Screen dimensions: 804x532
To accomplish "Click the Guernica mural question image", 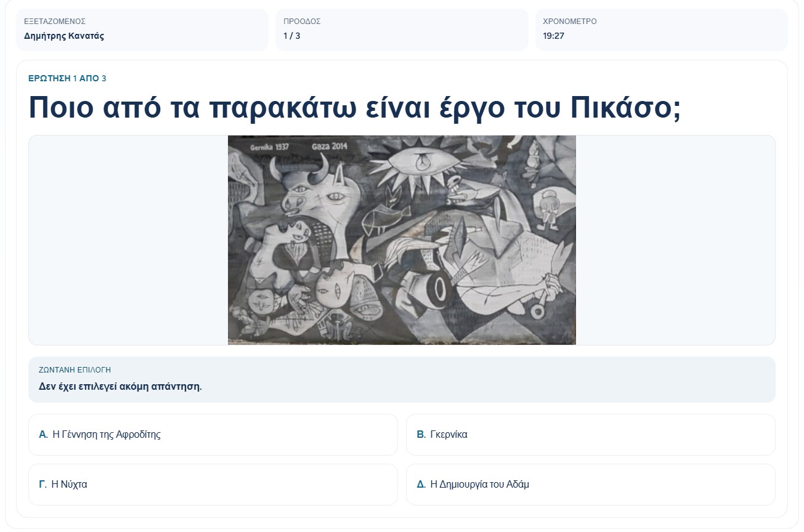I will click(402, 240).
